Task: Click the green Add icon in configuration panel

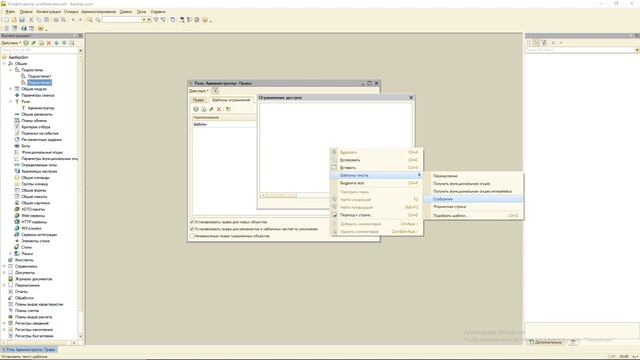Action: tap(26, 43)
